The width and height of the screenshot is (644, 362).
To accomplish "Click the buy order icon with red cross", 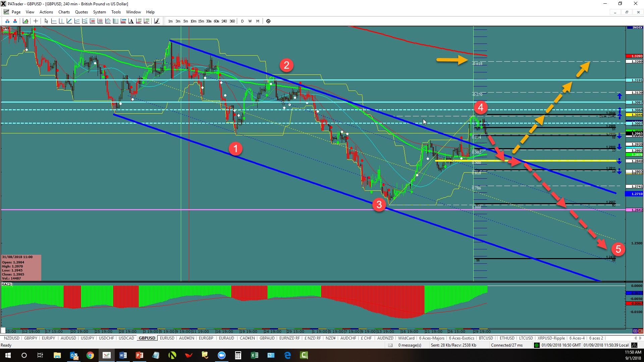I will pos(15,21).
